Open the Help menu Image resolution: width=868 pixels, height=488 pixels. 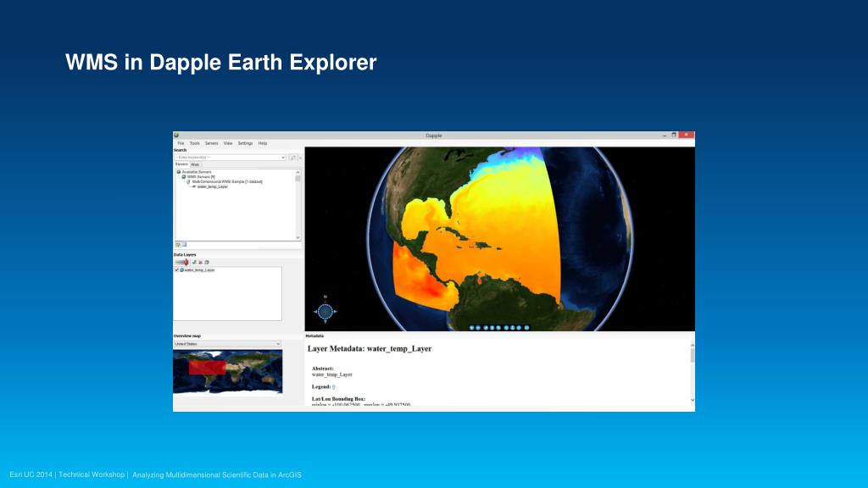click(263, 143)
